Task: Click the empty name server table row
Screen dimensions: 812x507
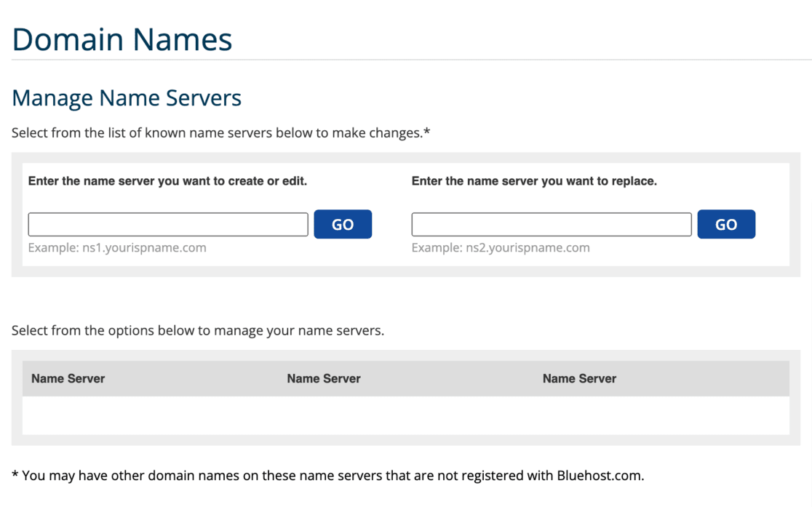Action: (x=405, y=415)
